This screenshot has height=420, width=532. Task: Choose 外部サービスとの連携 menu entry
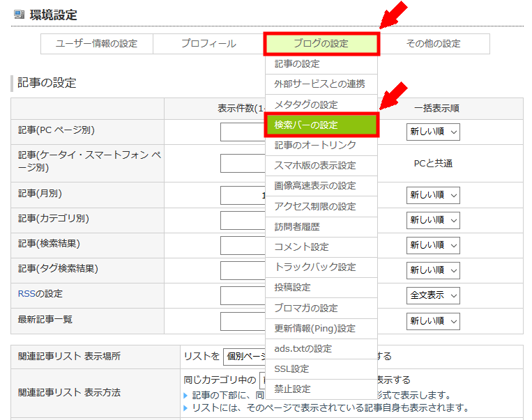coord(321,84)
